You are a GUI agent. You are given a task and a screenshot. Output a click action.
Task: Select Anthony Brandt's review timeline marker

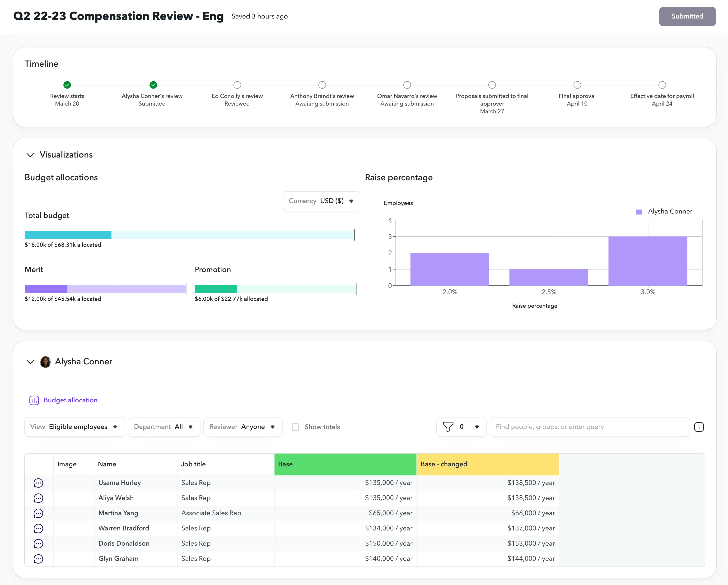coord(322,85)
